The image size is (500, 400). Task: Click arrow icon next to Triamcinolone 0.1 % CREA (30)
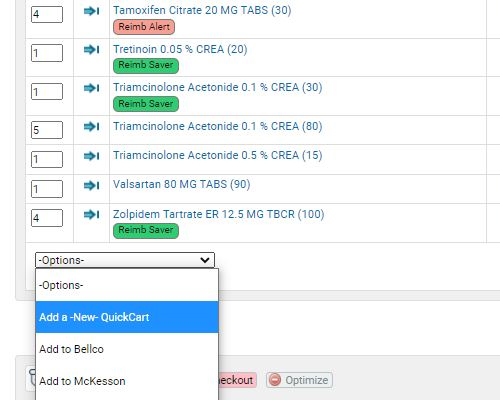coord(91,88)
